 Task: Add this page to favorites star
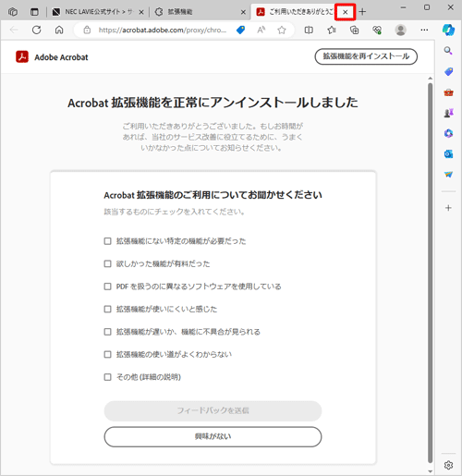point(282,30)
